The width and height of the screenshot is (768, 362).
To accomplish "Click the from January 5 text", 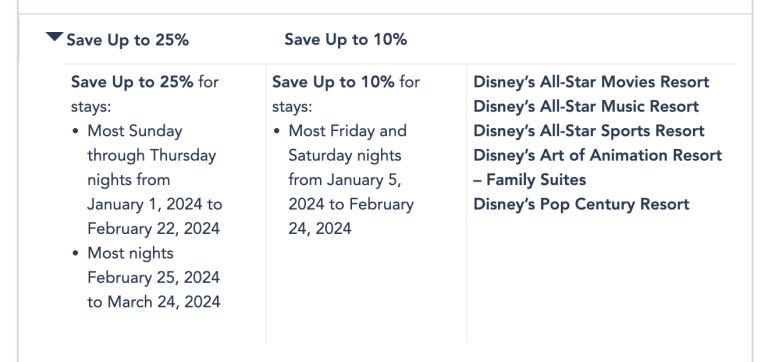I will tap(345, 180).
